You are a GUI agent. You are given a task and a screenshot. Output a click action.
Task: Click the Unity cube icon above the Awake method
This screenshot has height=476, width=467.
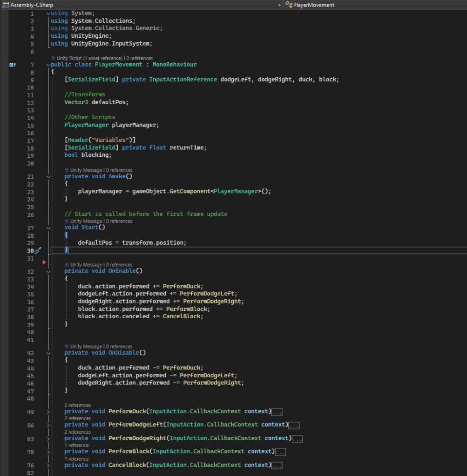[67, 170]
